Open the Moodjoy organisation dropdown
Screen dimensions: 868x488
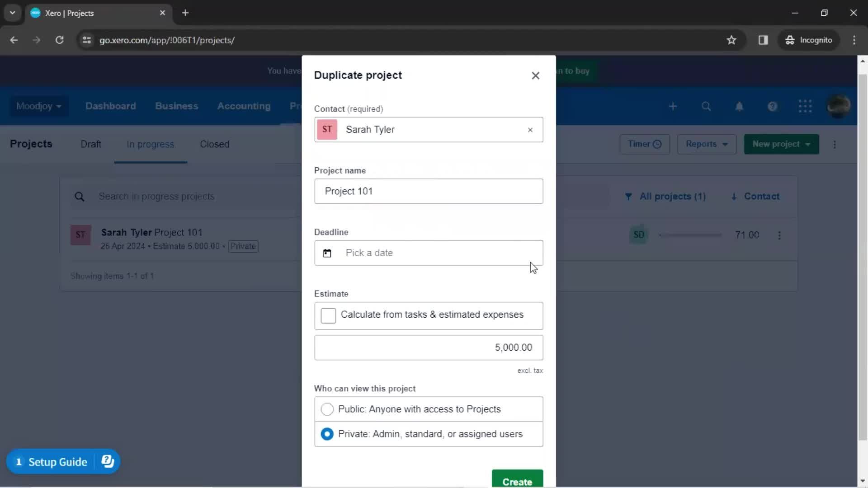click(39, 106)
